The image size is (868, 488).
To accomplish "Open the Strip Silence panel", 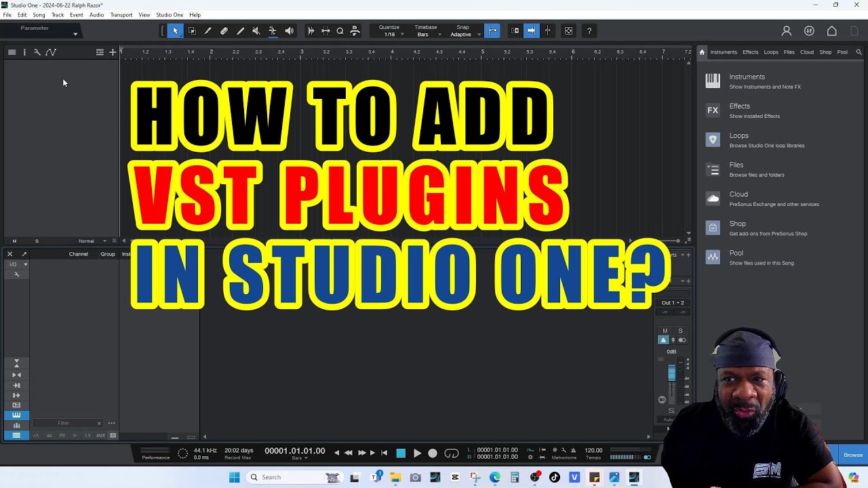I will coord(311,30).
